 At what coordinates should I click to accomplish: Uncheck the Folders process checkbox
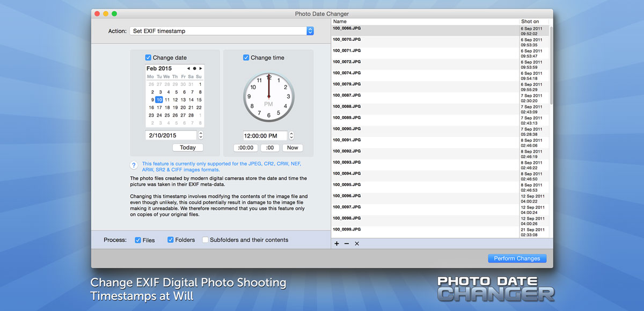tap(171, 240)
